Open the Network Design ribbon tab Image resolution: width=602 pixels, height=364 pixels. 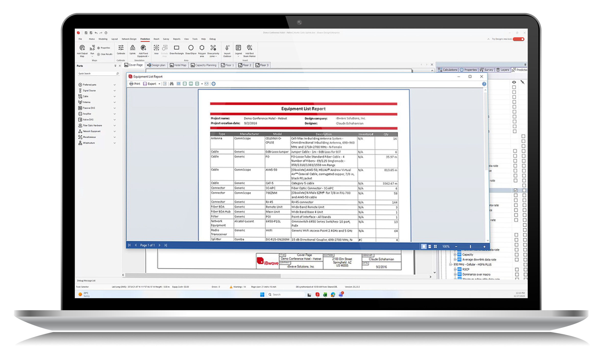129,39
